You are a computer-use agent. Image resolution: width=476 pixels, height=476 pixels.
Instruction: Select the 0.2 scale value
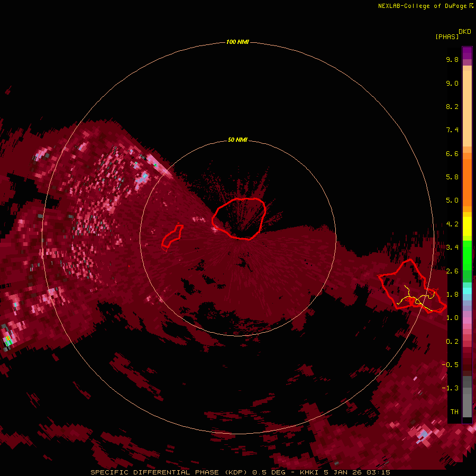click(452, 342)
